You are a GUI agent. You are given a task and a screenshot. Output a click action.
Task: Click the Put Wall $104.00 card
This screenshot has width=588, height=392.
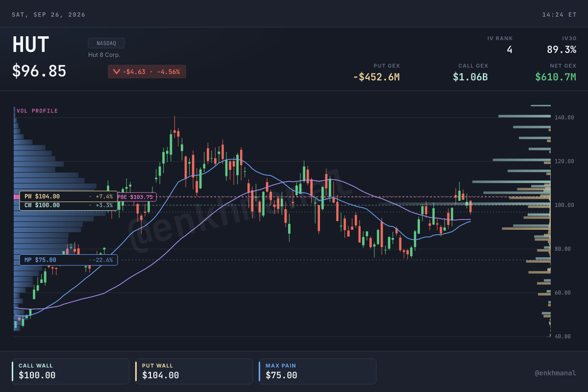[194, 371]
